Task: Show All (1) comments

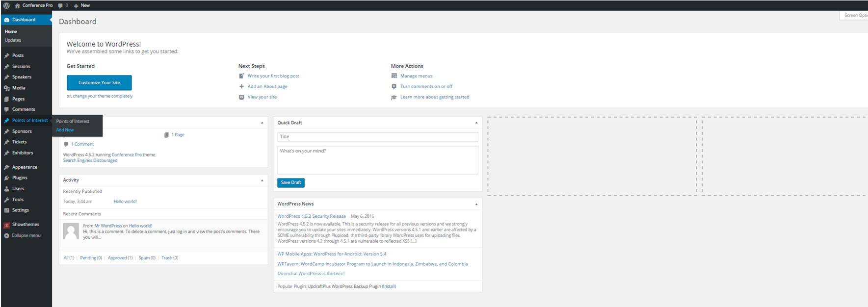Action: tap(69, 258)
